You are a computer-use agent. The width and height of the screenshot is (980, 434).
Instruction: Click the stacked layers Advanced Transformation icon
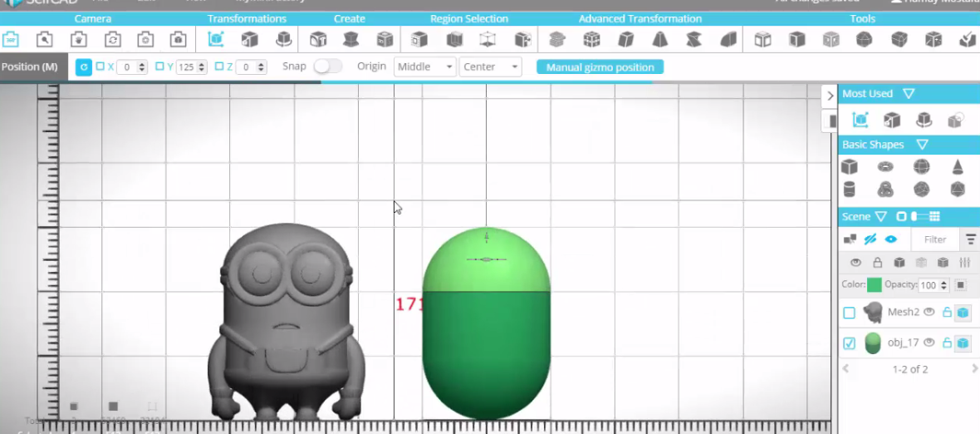pos(557,39)
